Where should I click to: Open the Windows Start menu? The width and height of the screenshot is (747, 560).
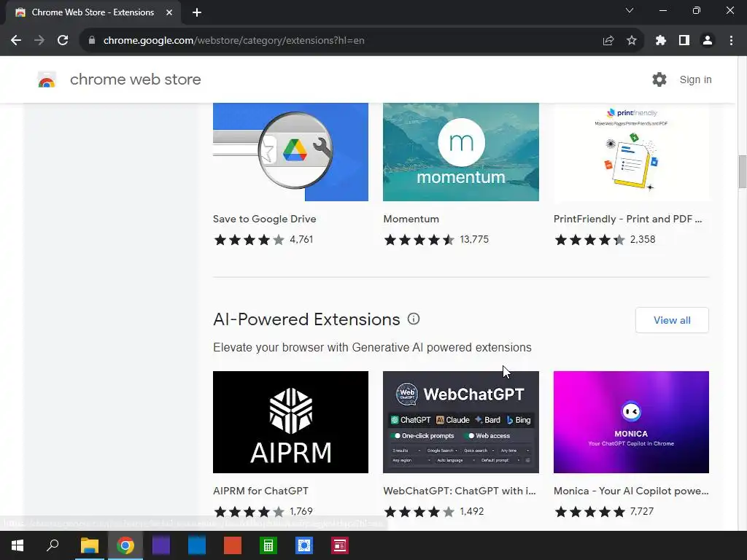(x=18, y=545)
